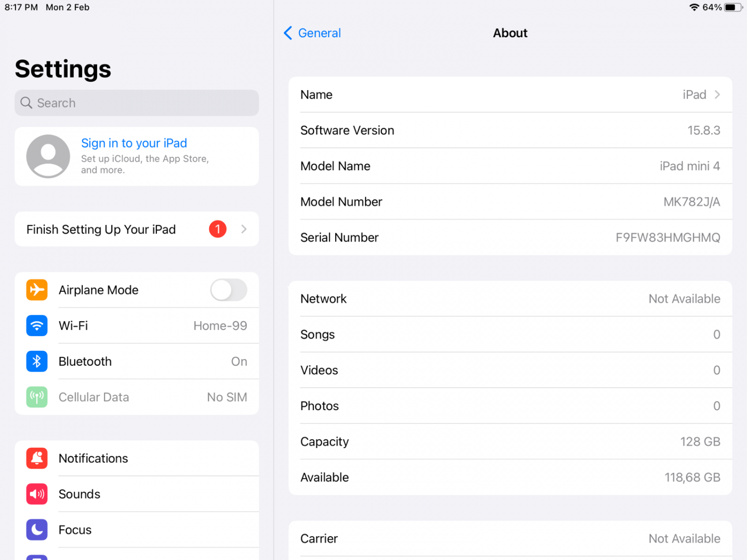Tap the Airplane Mode orange icon
The width and height of the screenshot is (747, 560).
tap(37, 290)
